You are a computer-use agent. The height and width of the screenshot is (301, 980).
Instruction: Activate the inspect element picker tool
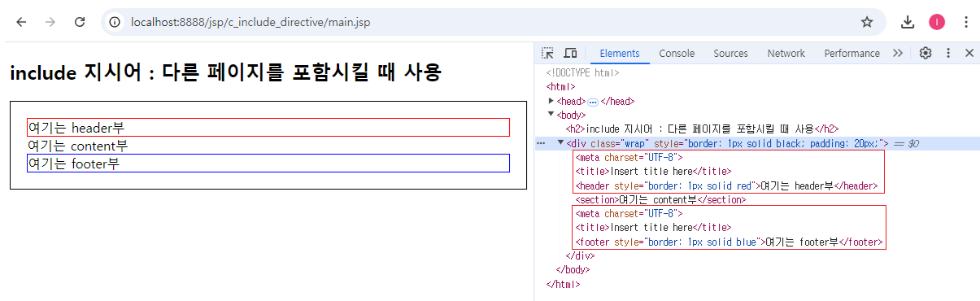point(548,53)
